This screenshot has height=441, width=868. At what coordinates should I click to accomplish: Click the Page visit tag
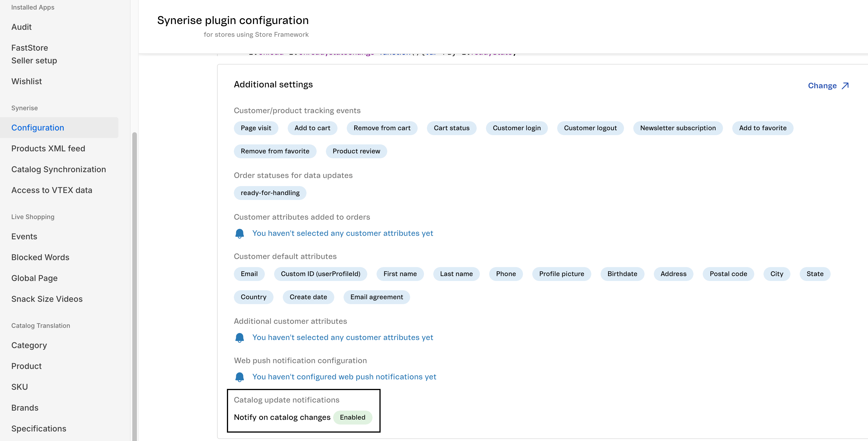pyautogui.click(x=256, y=128)
